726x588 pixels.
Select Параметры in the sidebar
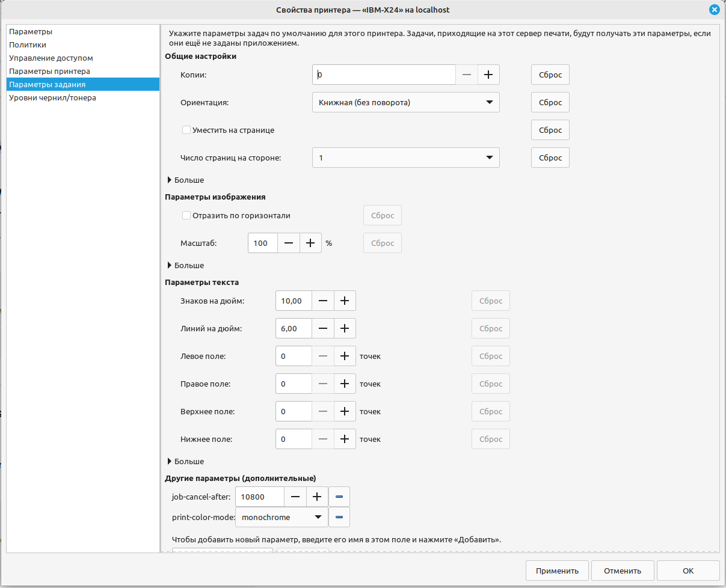tap(83, 31)
